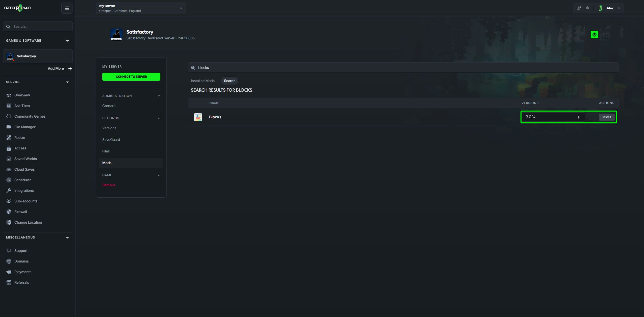Collapse the Games & Software section
The height and width of the screenshot is (317, 644).
pos(67,41)
